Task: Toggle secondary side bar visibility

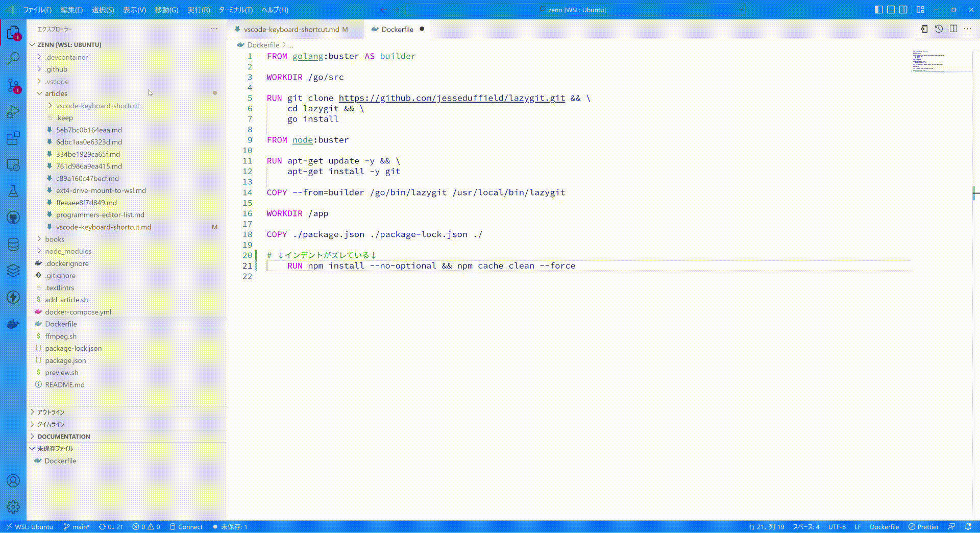Action: click(x=903, y=10)
